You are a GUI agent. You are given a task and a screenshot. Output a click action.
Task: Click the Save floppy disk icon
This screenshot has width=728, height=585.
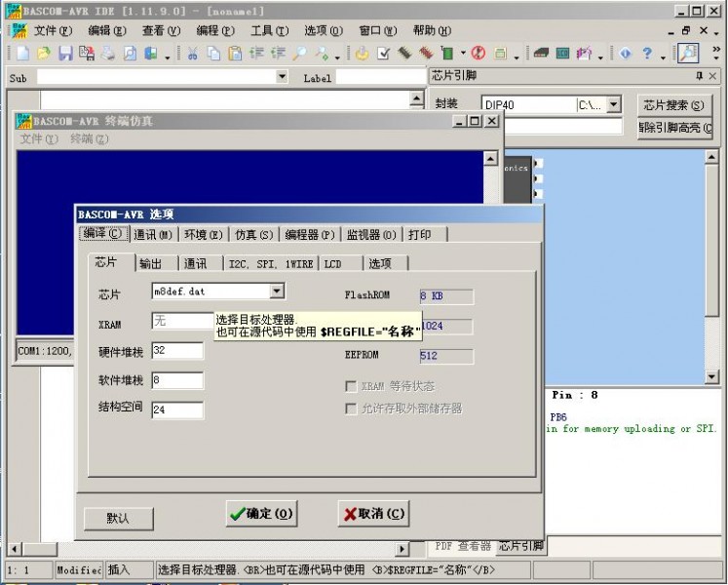[65, 53]
